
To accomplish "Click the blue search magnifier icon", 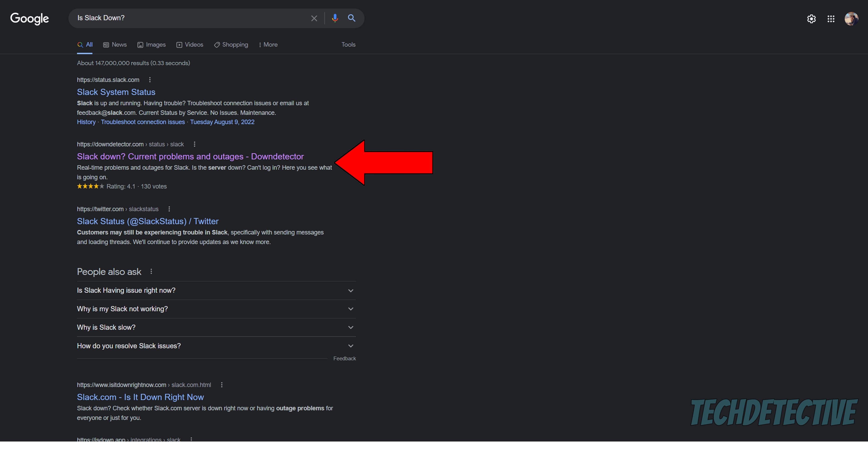I will coord(352,18).
